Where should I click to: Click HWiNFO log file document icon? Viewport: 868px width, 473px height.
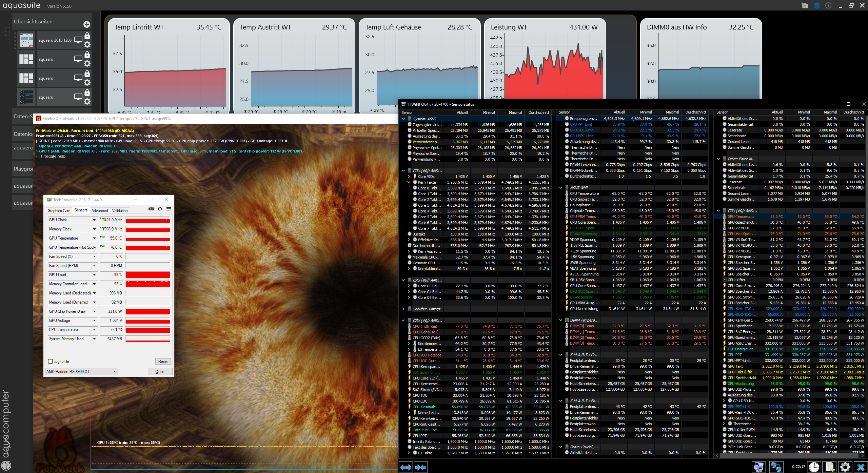coord(829,467)
